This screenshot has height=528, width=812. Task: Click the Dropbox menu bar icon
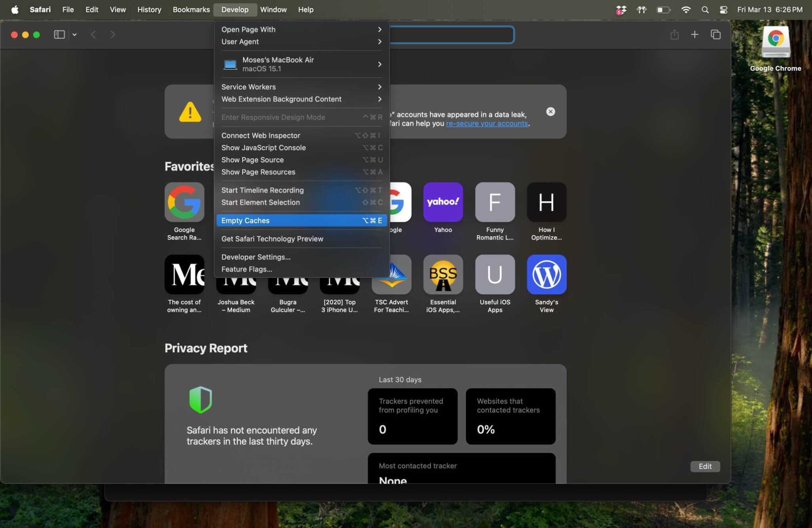pyautogui.click(x=621, y=10)
